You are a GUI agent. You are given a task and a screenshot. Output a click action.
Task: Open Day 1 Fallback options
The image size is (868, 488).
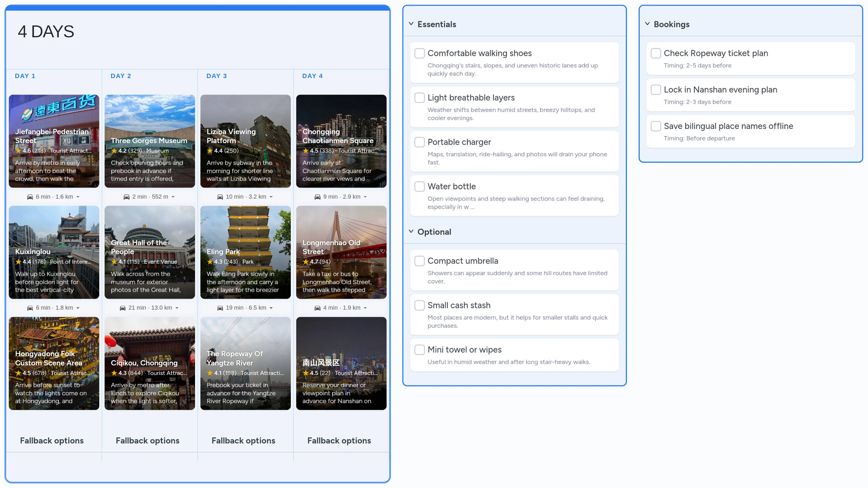52,441
